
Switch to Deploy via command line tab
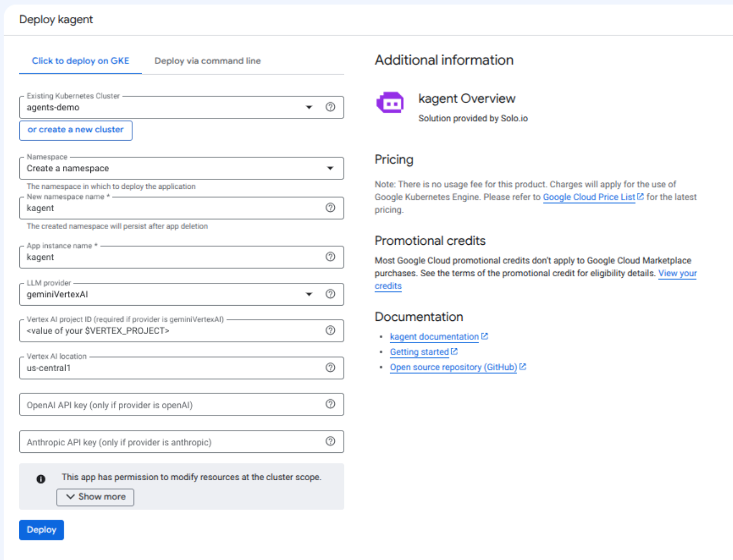tap(208, 61)
